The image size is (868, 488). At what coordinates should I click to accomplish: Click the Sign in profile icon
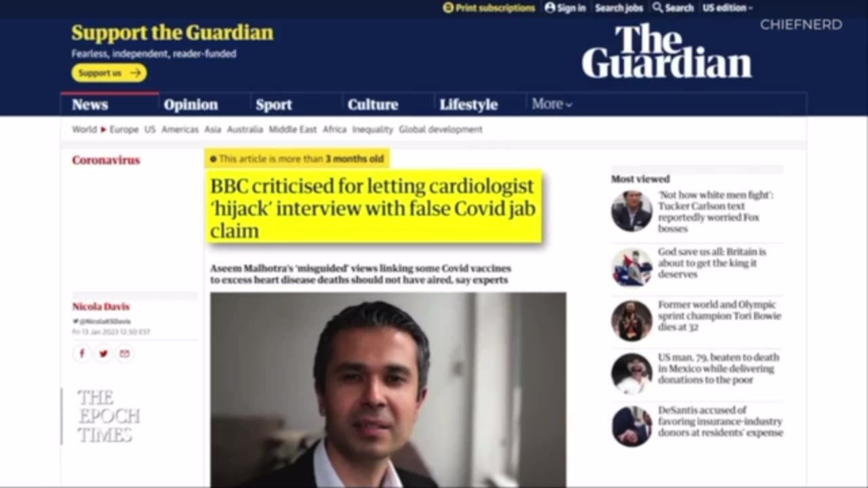tap(550, 7)
